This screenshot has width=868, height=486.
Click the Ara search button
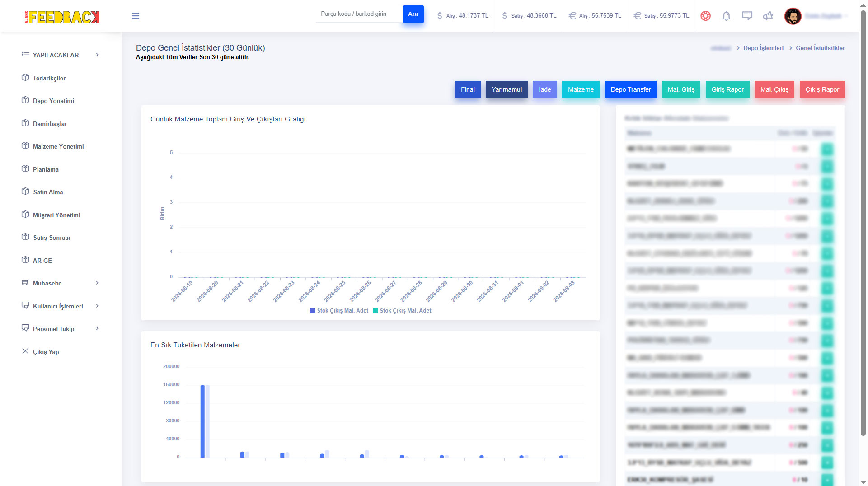pyautogui.click(x=413, y=14)
